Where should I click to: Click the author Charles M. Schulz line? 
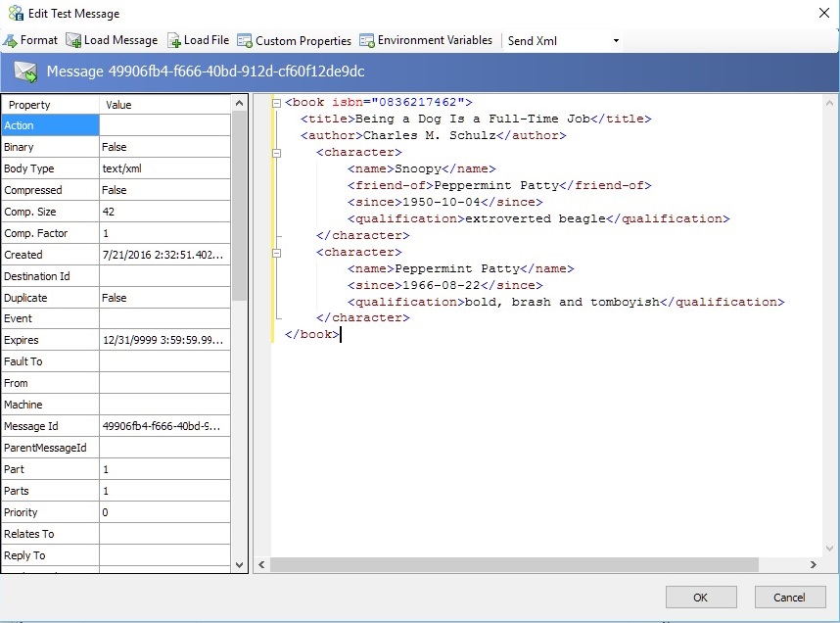click(x=434, y=135)
